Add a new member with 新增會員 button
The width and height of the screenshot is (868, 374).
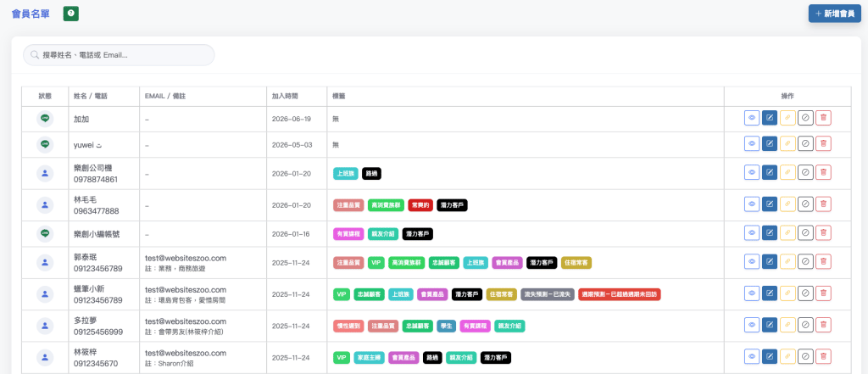tap(834, 14)
